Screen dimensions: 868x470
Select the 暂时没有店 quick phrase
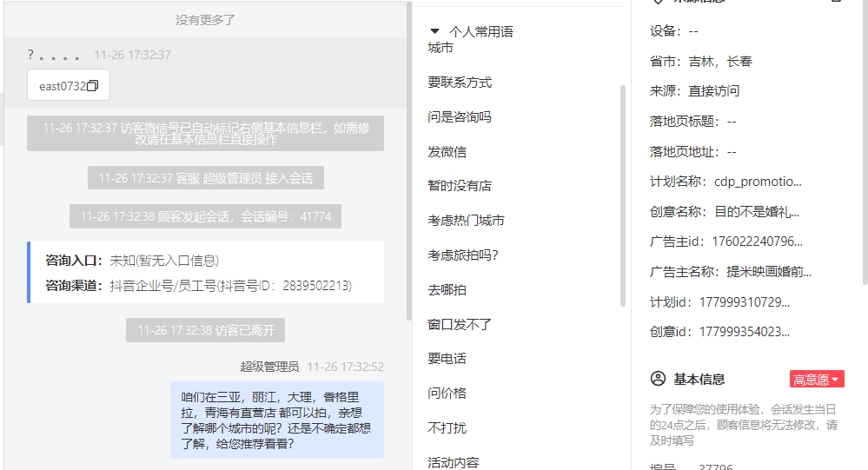460,186
